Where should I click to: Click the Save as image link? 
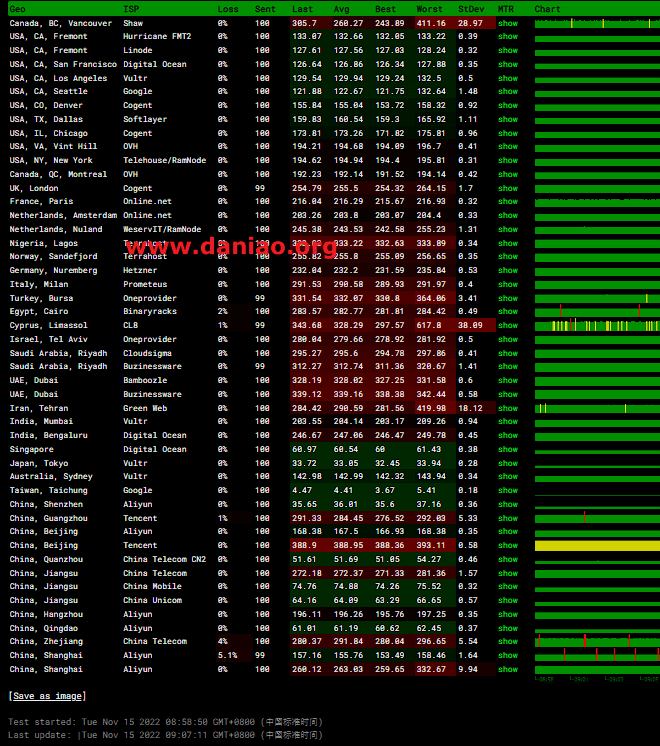[48, 696]
